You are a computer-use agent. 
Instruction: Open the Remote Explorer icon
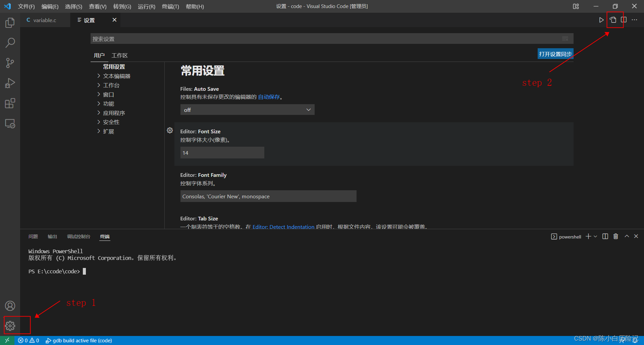[10, 123]
